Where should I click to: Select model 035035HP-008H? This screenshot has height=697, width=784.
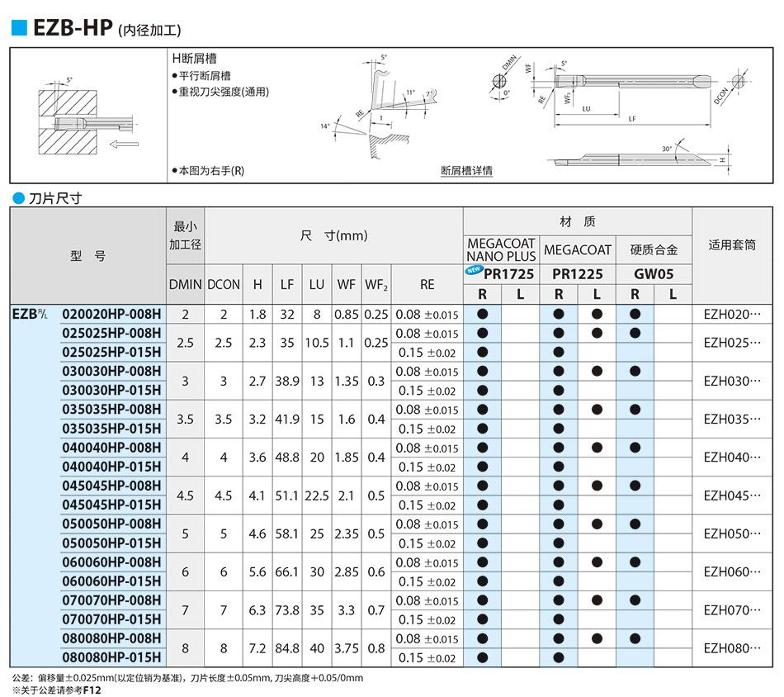coord(111,409)
